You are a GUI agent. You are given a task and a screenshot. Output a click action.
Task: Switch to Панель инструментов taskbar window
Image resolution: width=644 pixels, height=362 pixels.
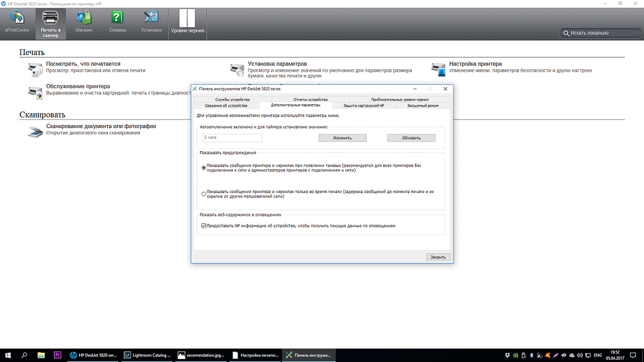pos(308,355)
